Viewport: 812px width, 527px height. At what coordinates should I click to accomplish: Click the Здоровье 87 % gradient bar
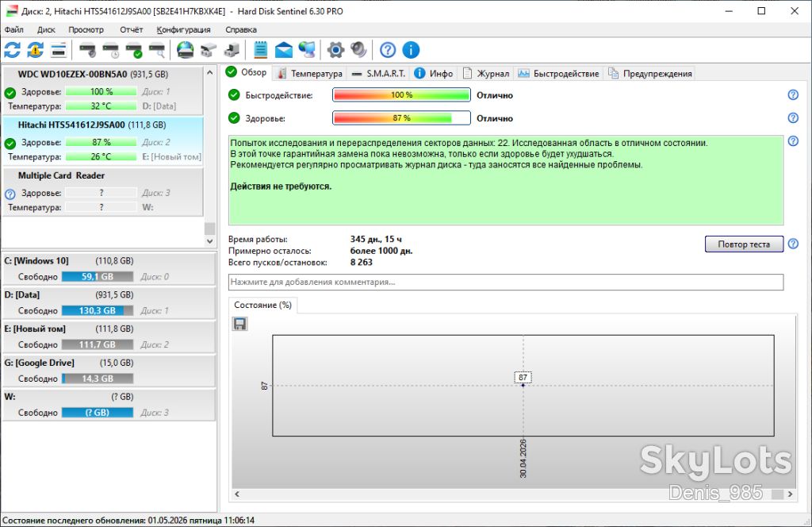tap(401, 118)
